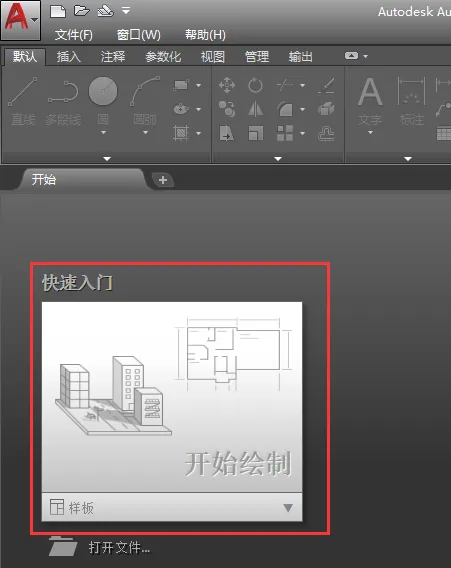Viewport: 451px width, 568px height.
Task: Expand the Quick Access Toolbar customize arrow
Action: pos(126,11)
